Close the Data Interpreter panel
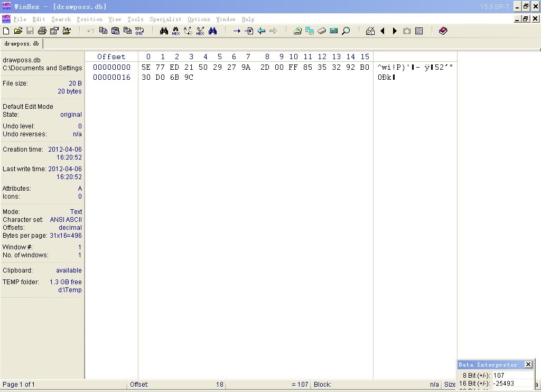 (x=528, y=365)
